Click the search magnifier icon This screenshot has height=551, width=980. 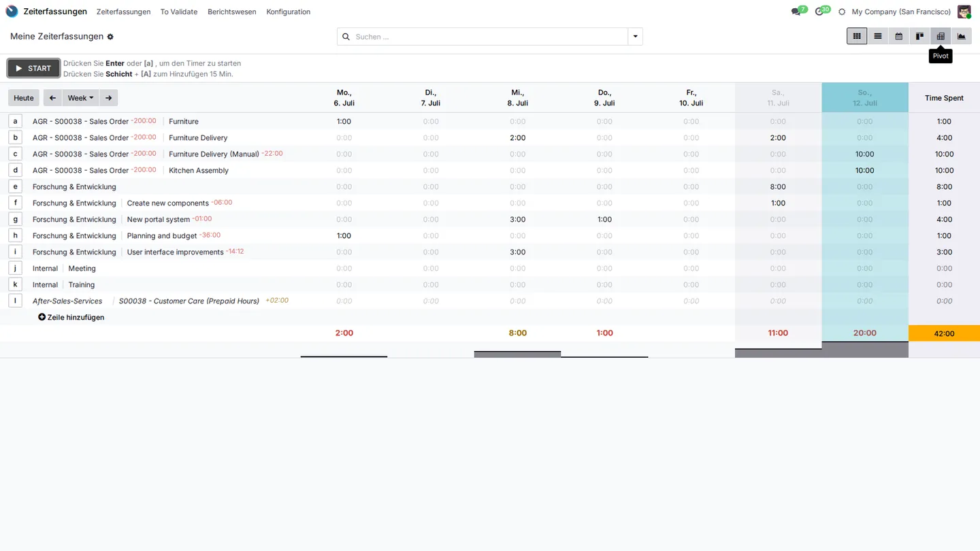click(346, 37)
